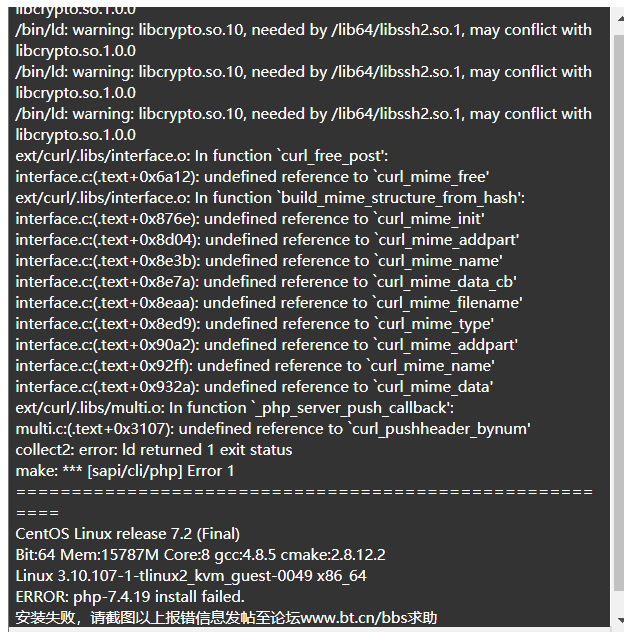Click the 'ERROR: php-7.4.19 install failed.' line
This screenshot has height=636, width=624.
pyautogui.click(x=130, y=597)
